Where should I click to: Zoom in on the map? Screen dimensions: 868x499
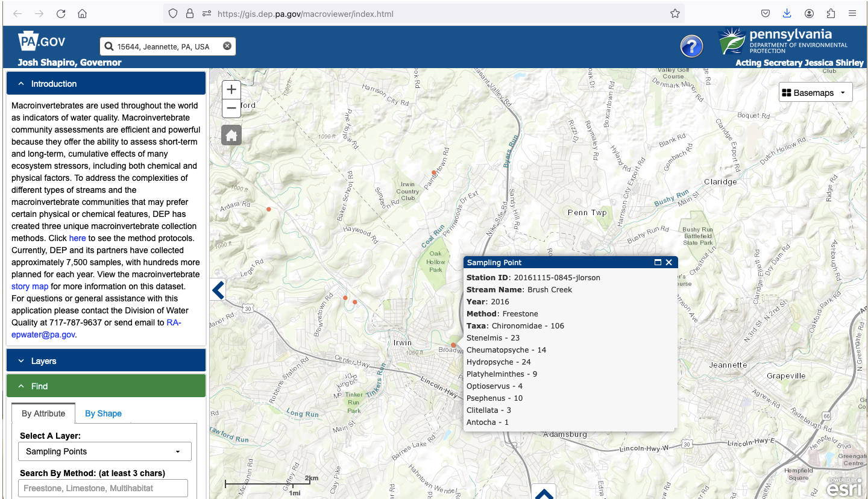[231, 90]
